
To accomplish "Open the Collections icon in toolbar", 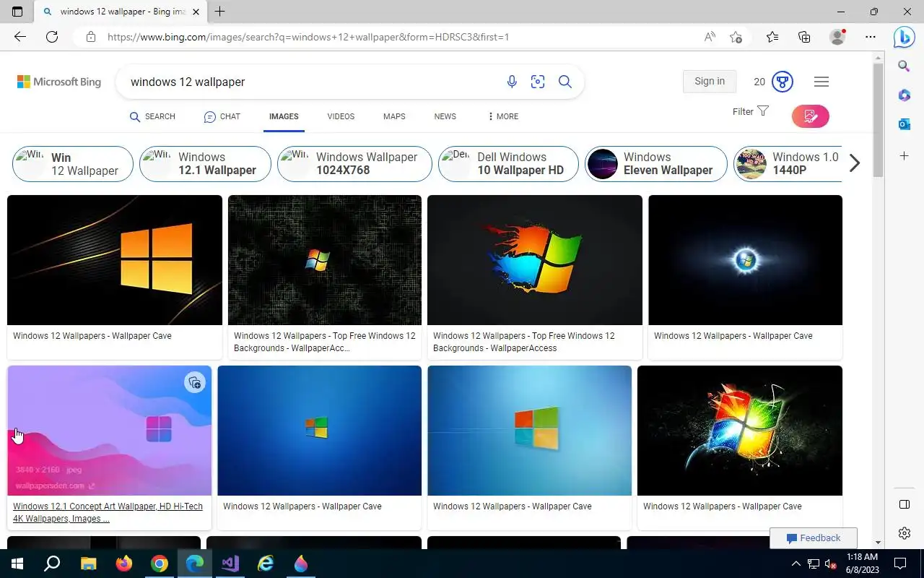I will [804, 37].
